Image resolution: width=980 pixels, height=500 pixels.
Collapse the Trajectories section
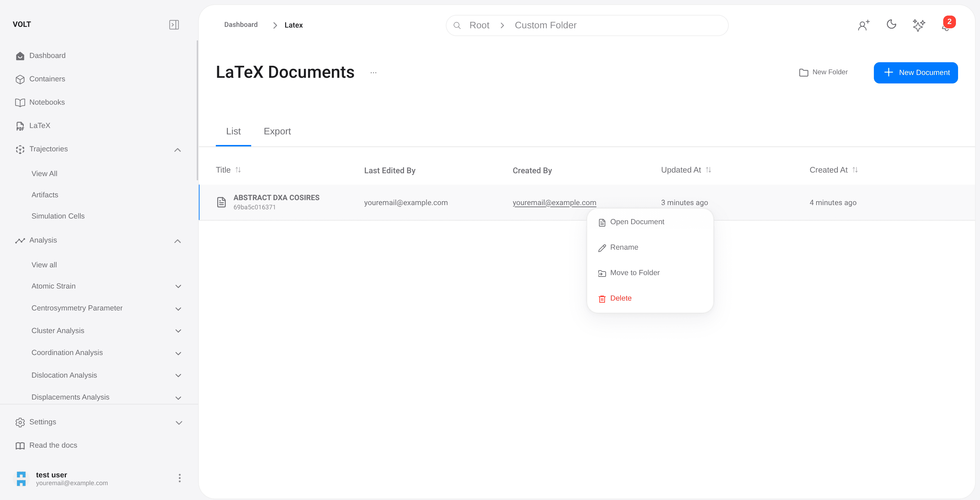(177, 150)
